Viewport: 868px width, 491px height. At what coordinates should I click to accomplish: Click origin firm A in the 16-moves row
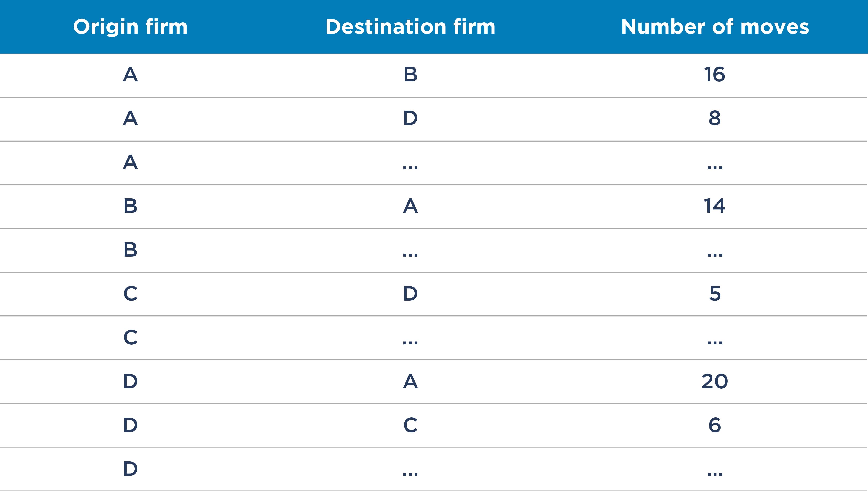[131, 75]
